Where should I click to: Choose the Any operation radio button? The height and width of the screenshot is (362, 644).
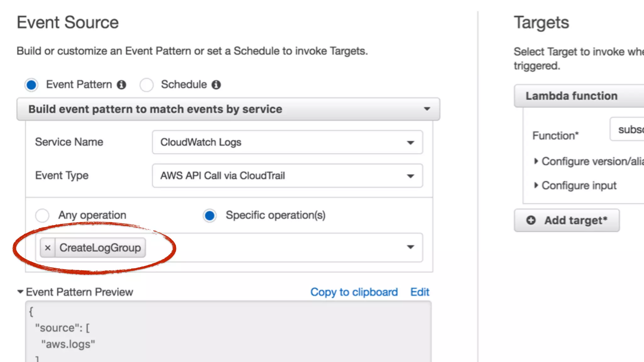pyautogui.click(x=42, y=216)
